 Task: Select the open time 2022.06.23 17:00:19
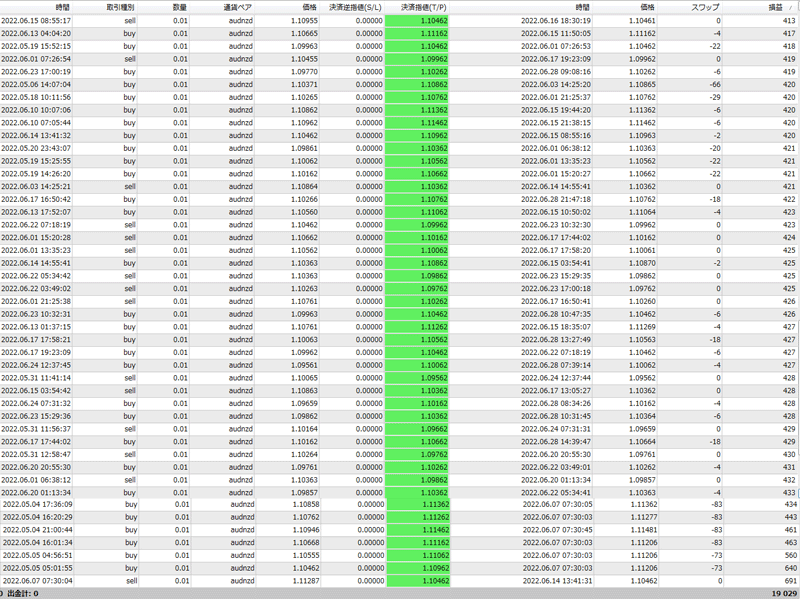(x=36, y=72)
